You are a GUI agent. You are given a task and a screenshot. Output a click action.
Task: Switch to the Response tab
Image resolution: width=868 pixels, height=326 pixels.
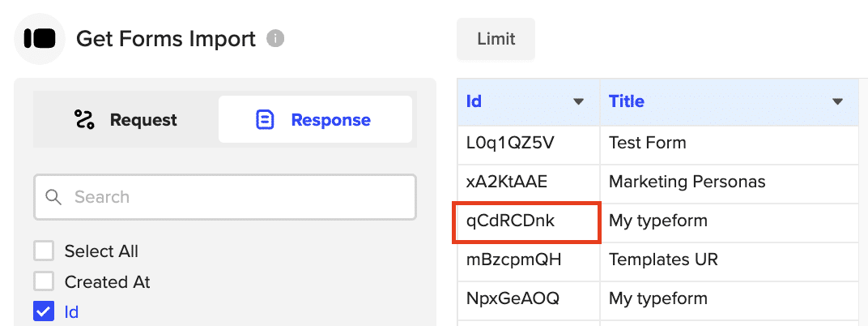click(315, 120)
